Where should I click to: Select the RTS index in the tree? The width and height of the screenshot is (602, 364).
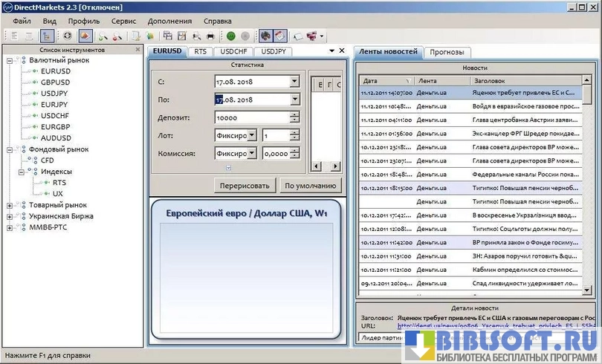click(x=59, y=182)
